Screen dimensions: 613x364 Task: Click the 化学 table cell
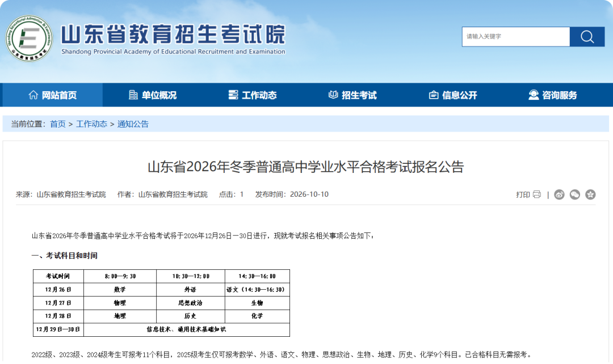257,316
